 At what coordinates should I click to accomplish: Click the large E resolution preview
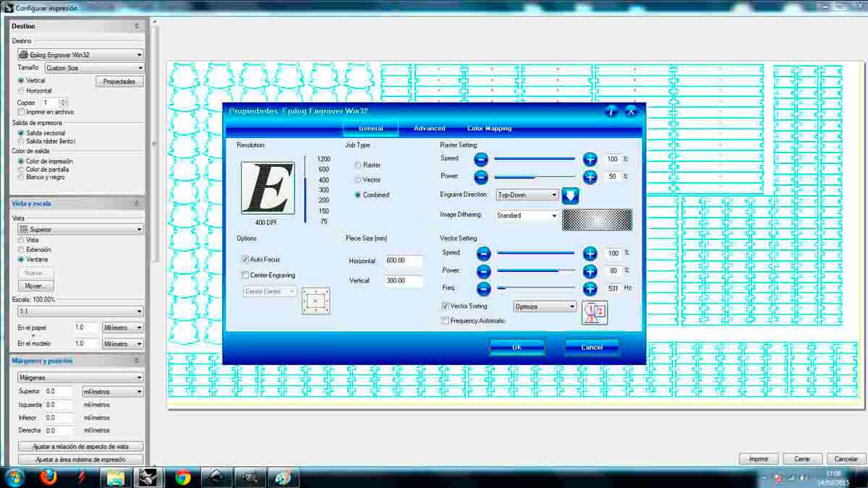(x=268, y=188)
